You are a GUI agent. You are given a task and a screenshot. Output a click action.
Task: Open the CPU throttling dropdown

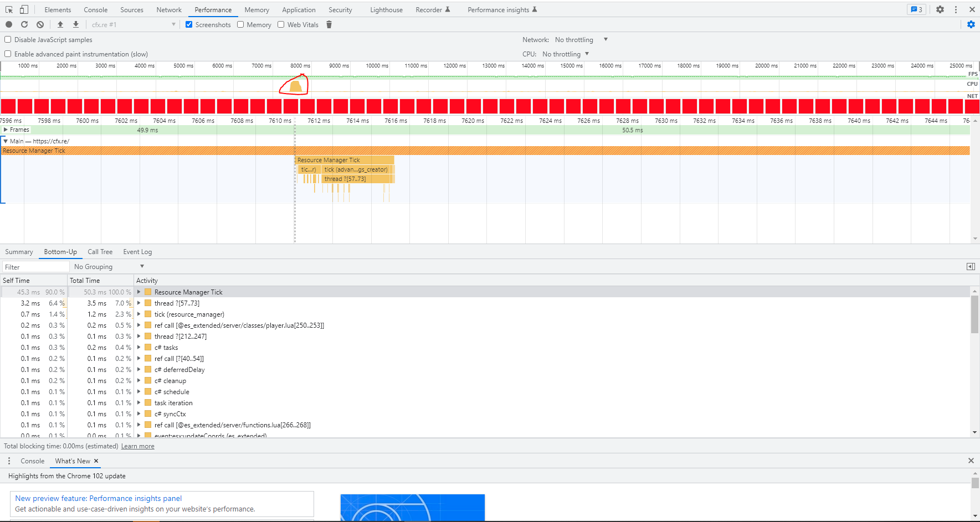click(x=566, y=54)
